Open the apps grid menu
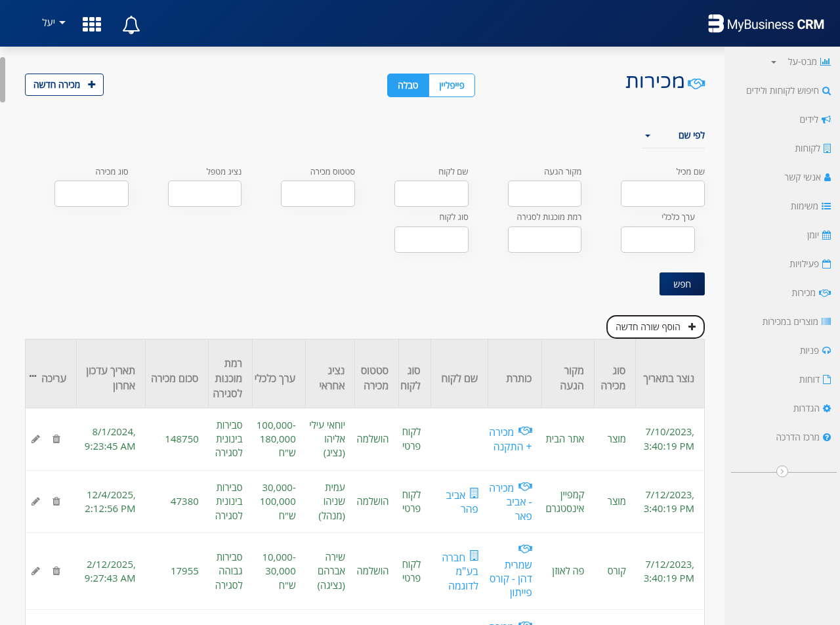 point(92,24)
